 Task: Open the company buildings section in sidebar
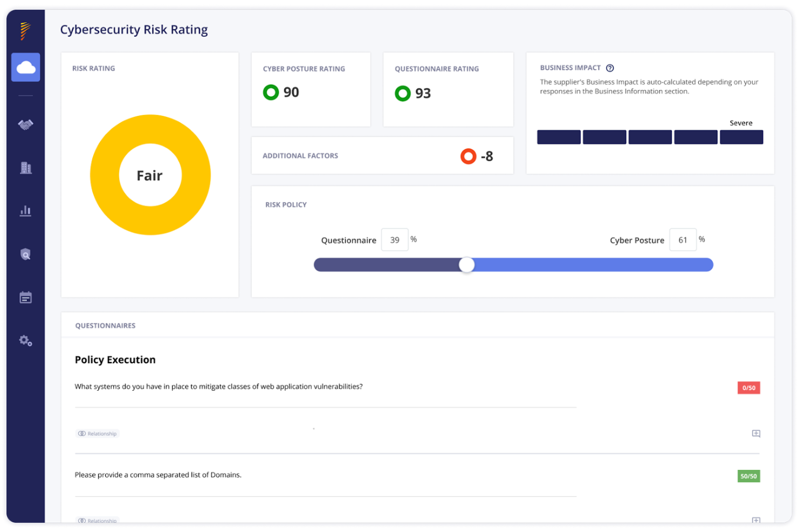[x=25, y=168]
